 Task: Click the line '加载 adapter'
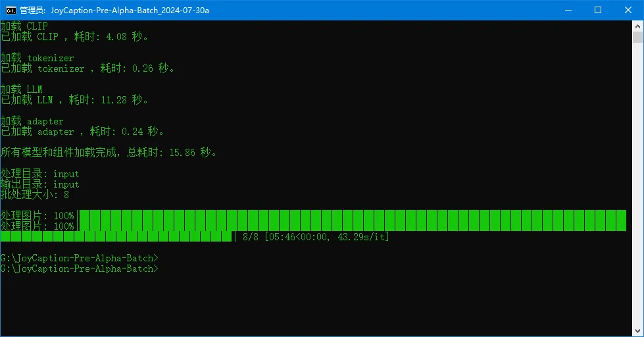pyautogui.click(x=32, y=121)
